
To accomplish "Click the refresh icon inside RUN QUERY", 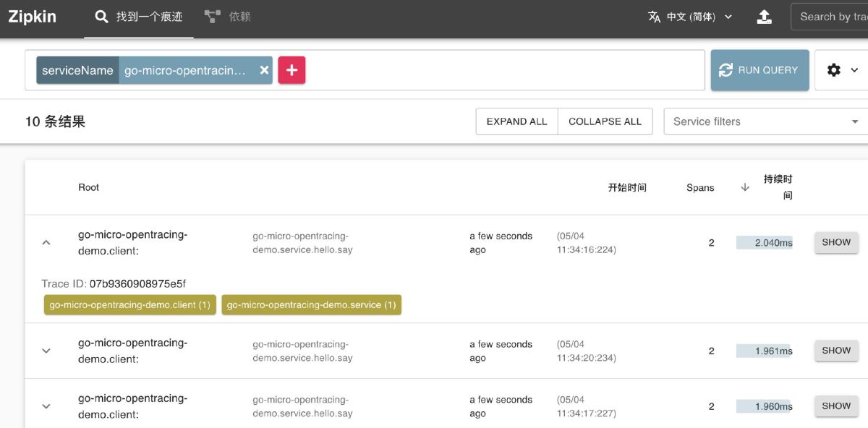I will pyautogui.click(x=726, y=69).
